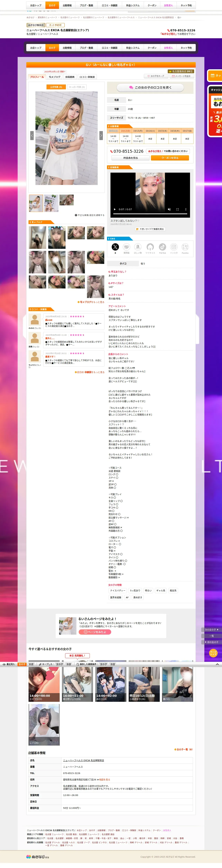The width and height of the screenshot is (222, 868).
Task: Select 女の子 under キープした in bottom bar
Action: (x=59, y=664)
